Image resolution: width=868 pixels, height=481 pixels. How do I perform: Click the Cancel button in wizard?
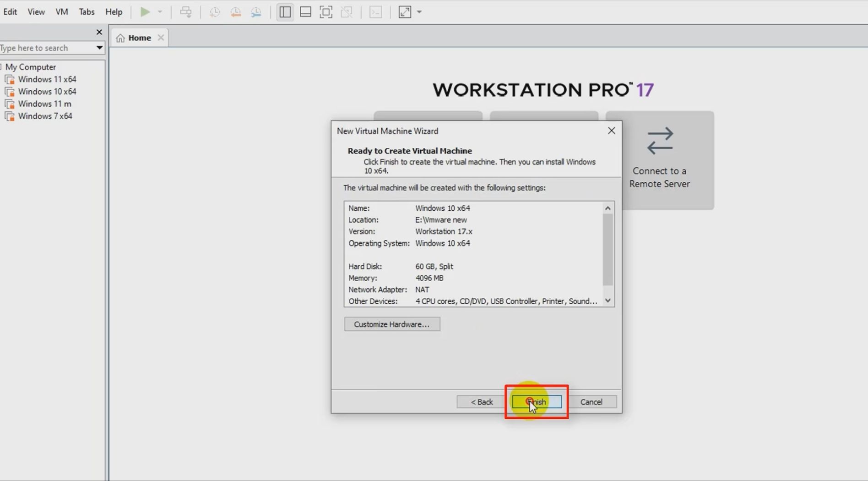pyautogui.click(x=591, y=402)
